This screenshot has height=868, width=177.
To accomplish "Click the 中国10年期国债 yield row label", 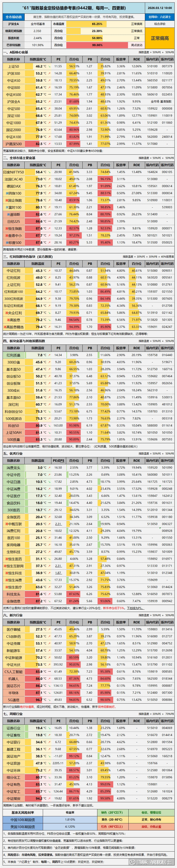I will [x=23, y=820].
